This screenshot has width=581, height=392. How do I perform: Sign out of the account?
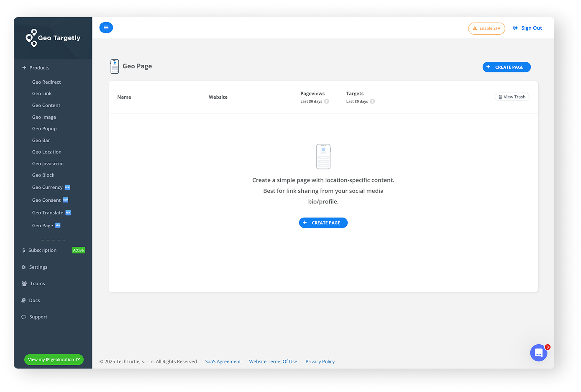(x=527, y=28)
